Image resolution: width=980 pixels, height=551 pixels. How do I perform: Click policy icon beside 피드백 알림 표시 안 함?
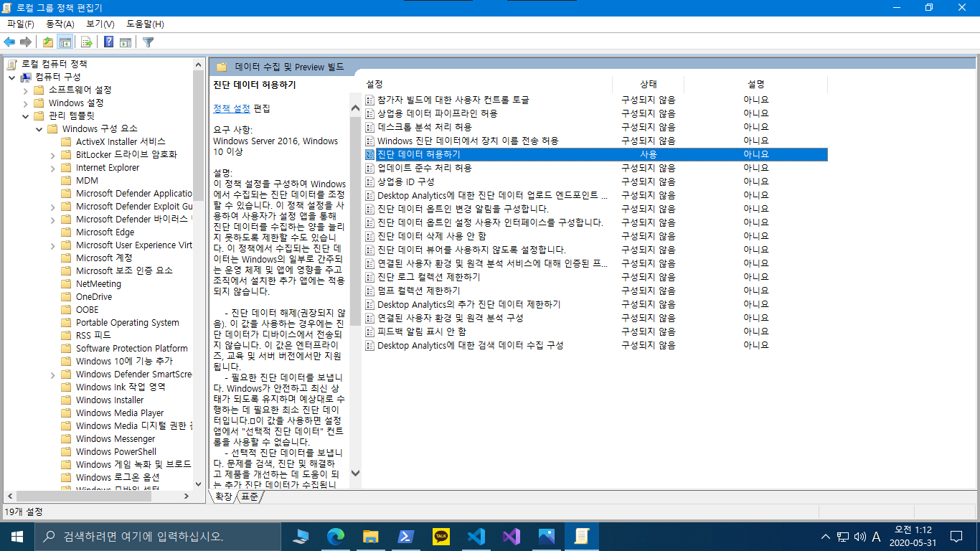pyautogui.click(x=370, y=331)
